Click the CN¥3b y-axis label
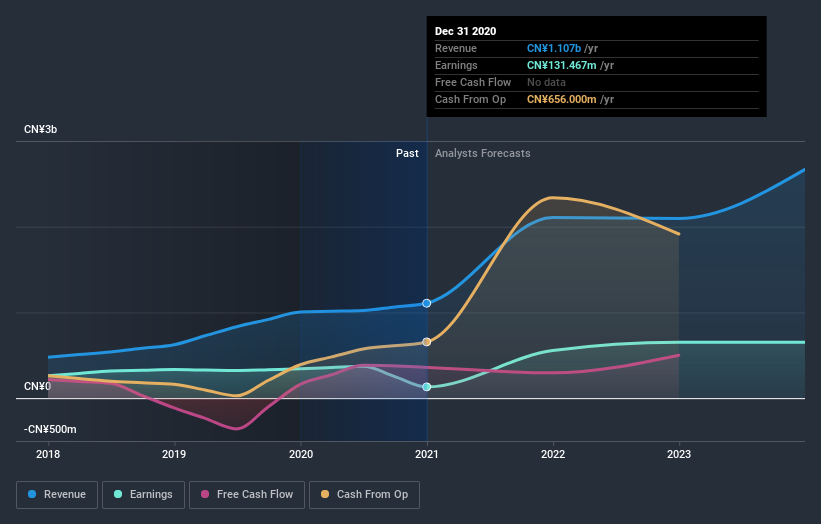Viewport: 821px width, 524px height. pos(40,129)
